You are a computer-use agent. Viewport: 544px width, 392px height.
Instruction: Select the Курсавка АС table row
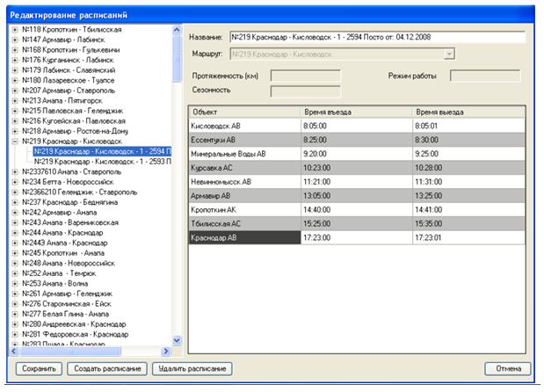point(357,168)
